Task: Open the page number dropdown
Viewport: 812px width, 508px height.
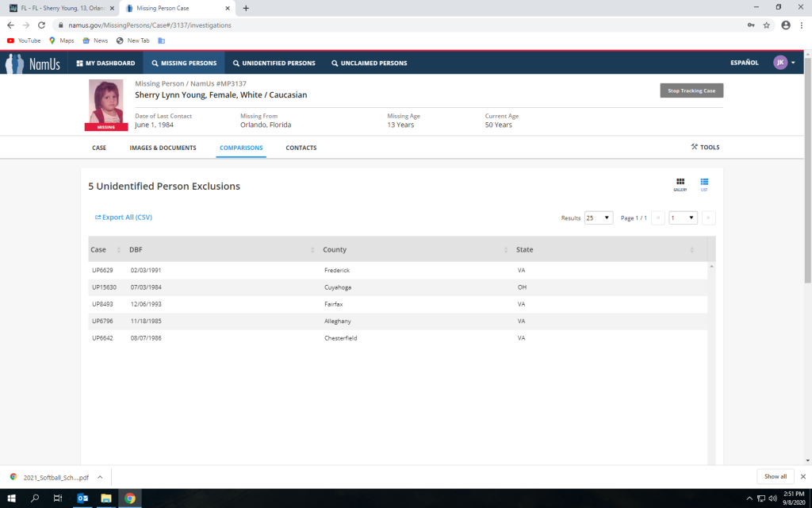Action: [683, 217]
